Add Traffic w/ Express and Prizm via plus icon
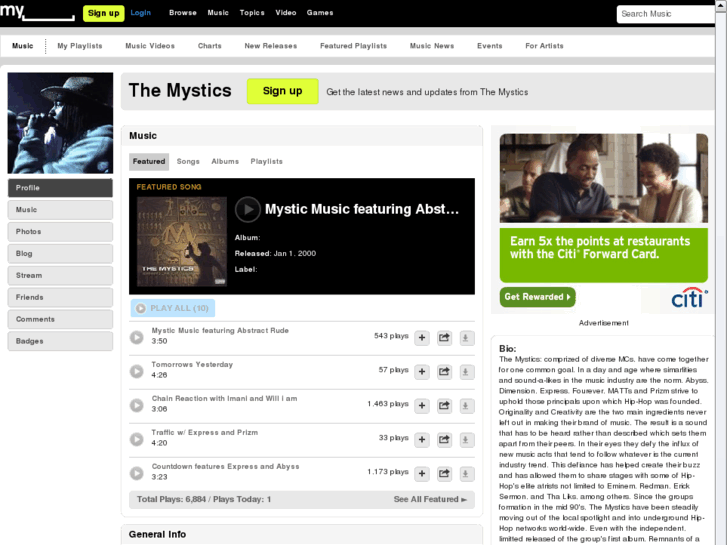Image resolution: width=727 pixels, height=545 pixels. (422, 440)
